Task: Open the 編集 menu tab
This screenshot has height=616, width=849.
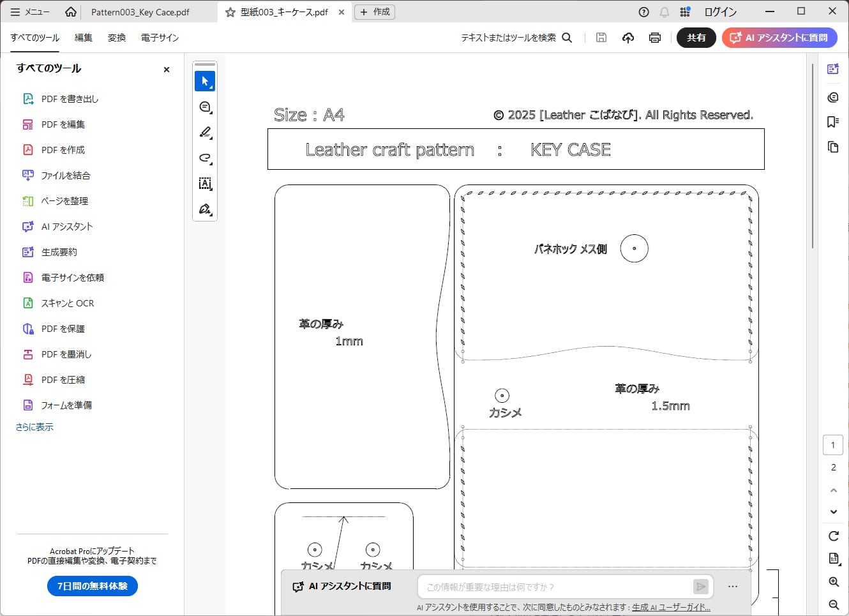Action: (x=84, y=38)
